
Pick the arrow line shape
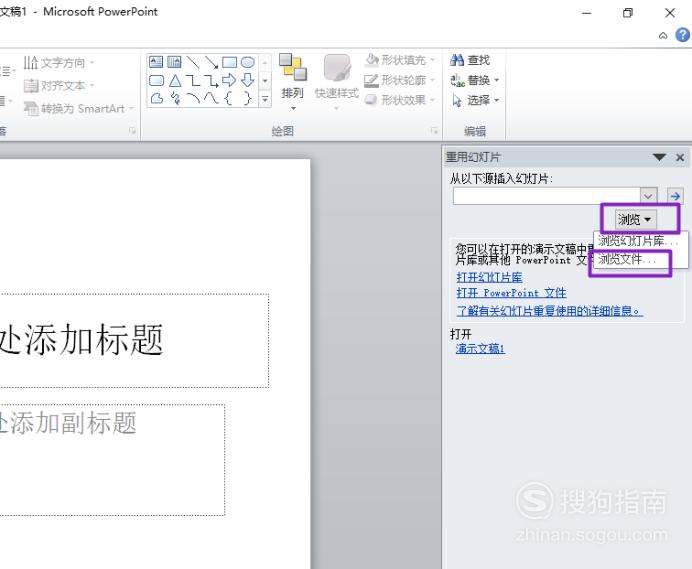pyautogui.click(x=211, y=62)
